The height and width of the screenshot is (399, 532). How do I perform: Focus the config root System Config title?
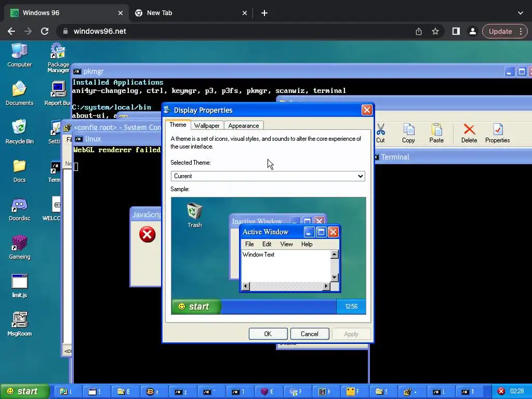pyautogui.click(x=112, y=127)
